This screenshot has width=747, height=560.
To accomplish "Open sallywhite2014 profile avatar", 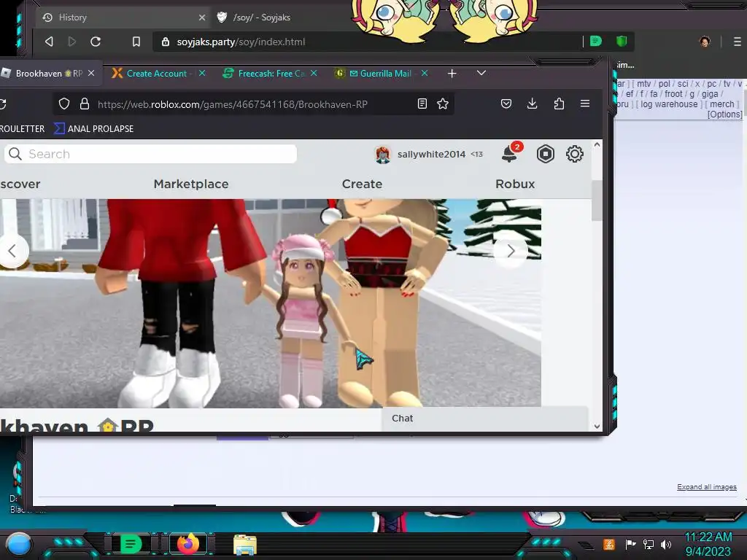I will coord(382,155).
